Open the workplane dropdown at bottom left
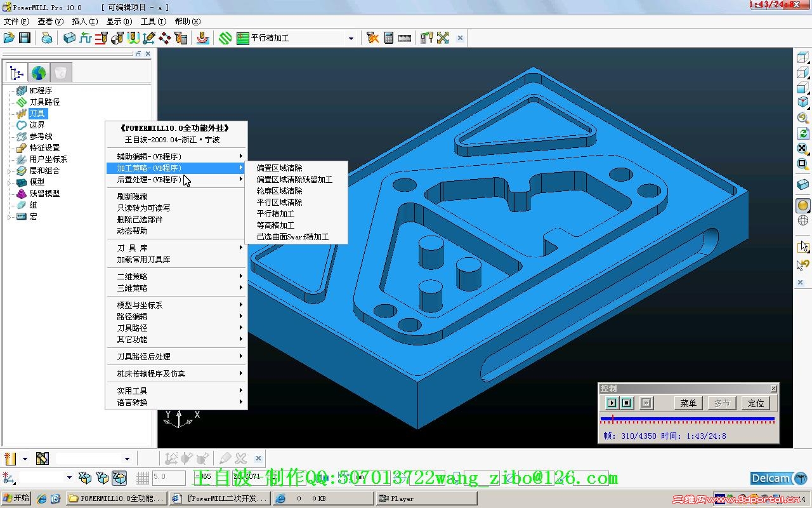The image size is (812, 508). tap(69, 477)
